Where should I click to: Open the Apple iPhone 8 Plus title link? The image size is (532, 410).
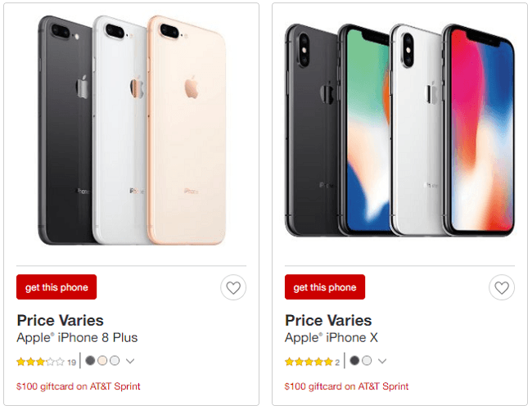[x=77, y=338]
